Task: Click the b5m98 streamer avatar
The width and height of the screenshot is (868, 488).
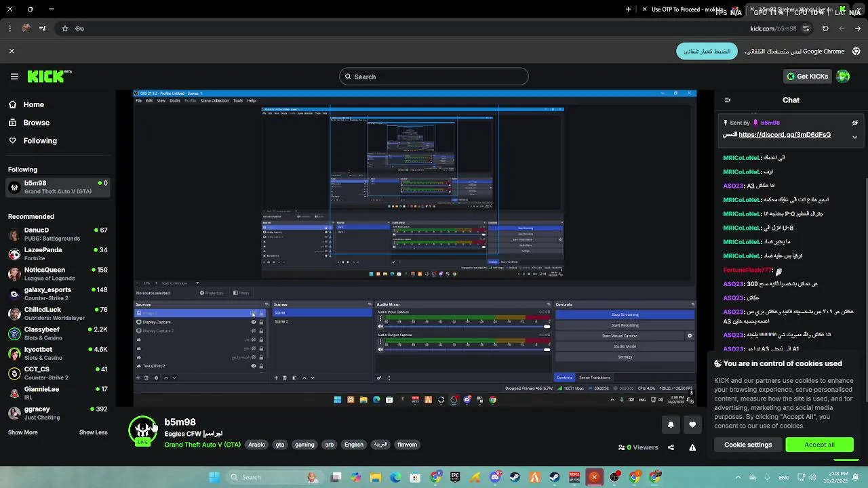Action: point(143,430)
